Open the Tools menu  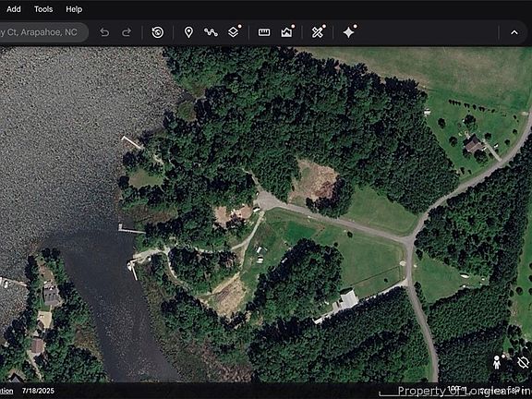tap(43, 9)
